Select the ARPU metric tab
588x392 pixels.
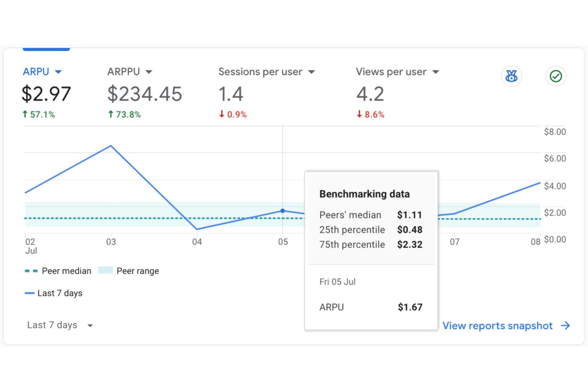(36, 72)
